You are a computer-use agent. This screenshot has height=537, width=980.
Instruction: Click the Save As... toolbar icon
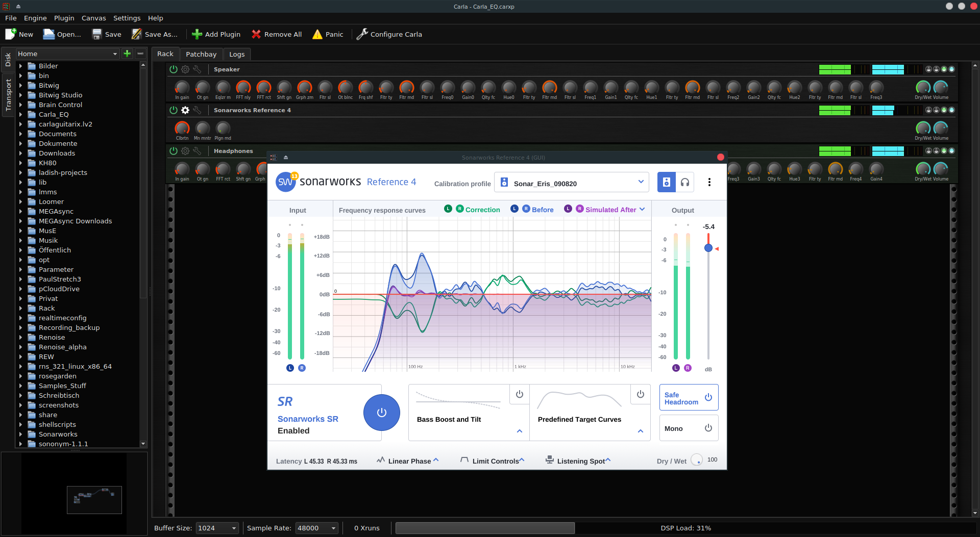[137, 34]
